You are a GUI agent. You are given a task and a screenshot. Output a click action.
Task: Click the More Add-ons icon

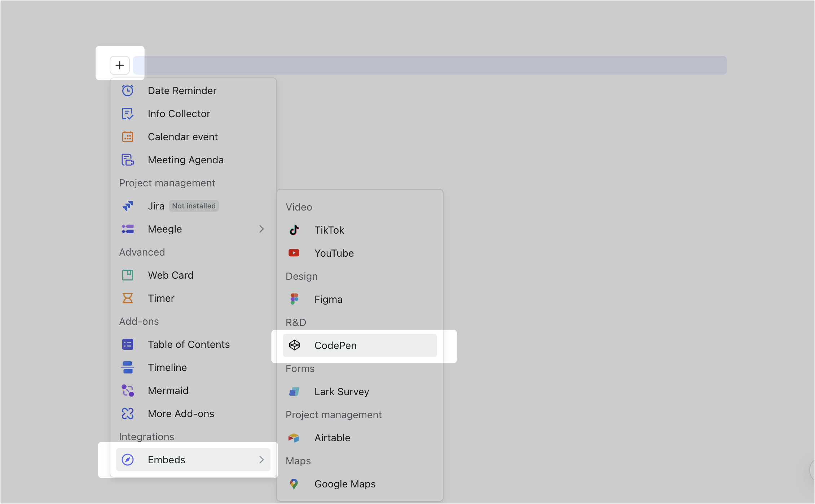(x=128, y=414)
